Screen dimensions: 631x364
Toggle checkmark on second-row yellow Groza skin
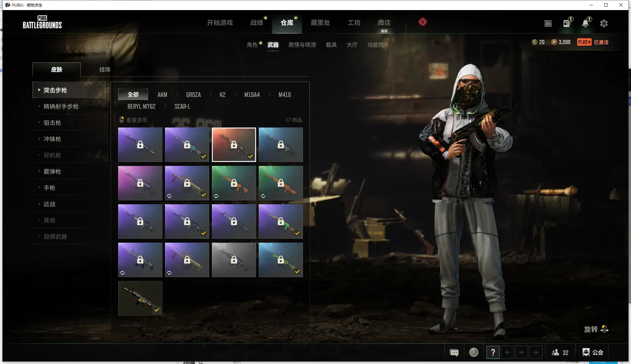point(204,195)
